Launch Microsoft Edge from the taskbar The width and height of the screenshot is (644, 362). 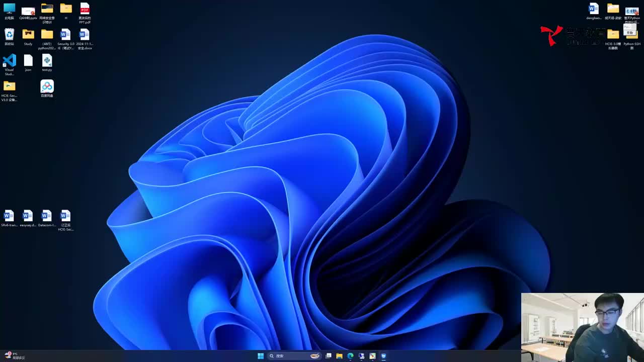351,356
